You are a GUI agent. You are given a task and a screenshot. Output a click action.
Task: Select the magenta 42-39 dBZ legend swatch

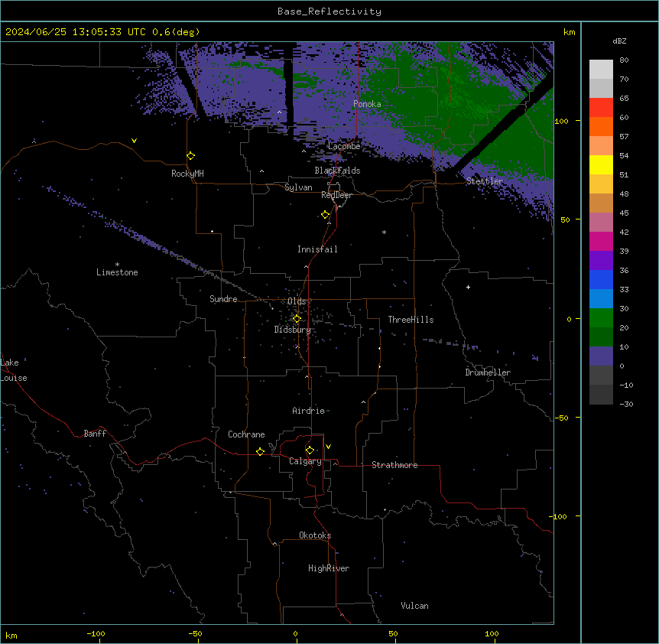[601, 241]
